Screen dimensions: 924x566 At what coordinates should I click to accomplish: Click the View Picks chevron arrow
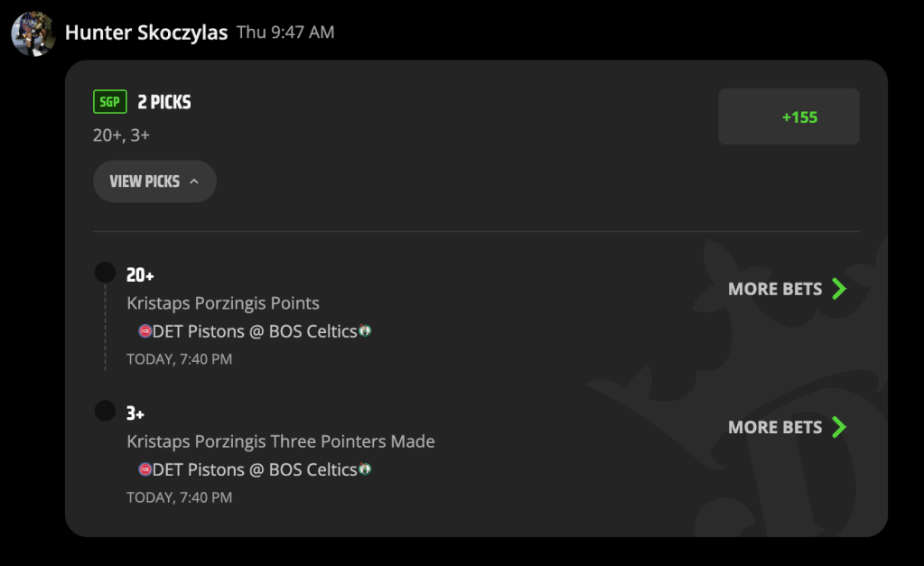[194, 181]
